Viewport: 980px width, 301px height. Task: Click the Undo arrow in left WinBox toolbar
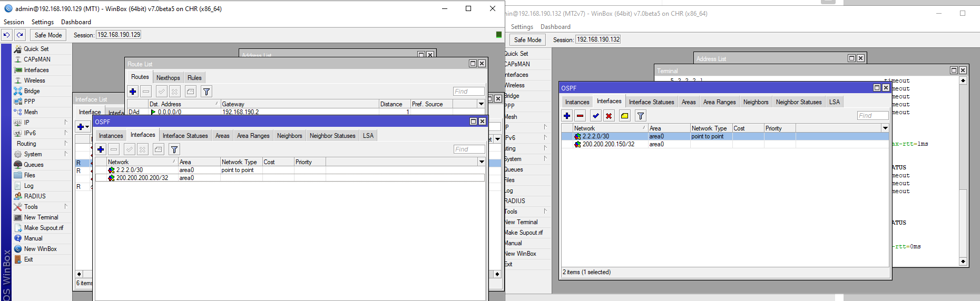6,35
